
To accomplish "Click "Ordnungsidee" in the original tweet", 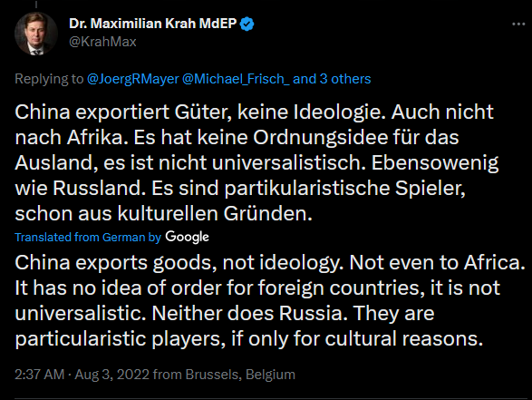I will [x=320, y=138].
